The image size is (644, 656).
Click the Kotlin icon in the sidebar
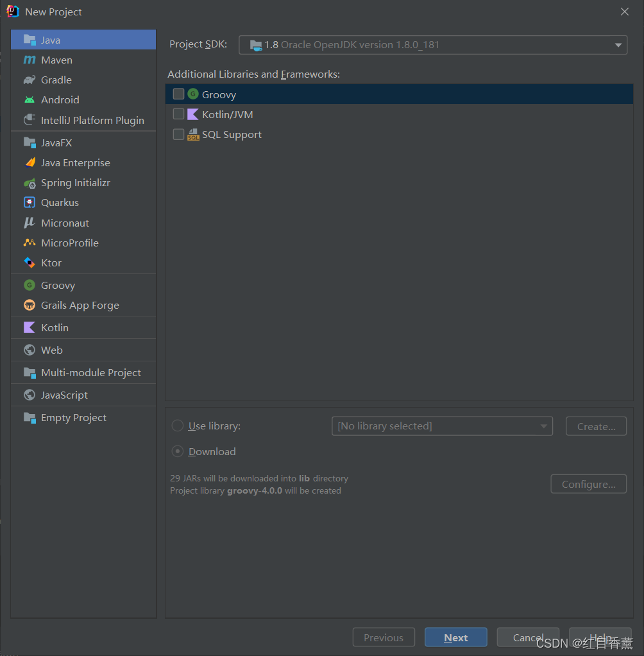pos(30,327)
